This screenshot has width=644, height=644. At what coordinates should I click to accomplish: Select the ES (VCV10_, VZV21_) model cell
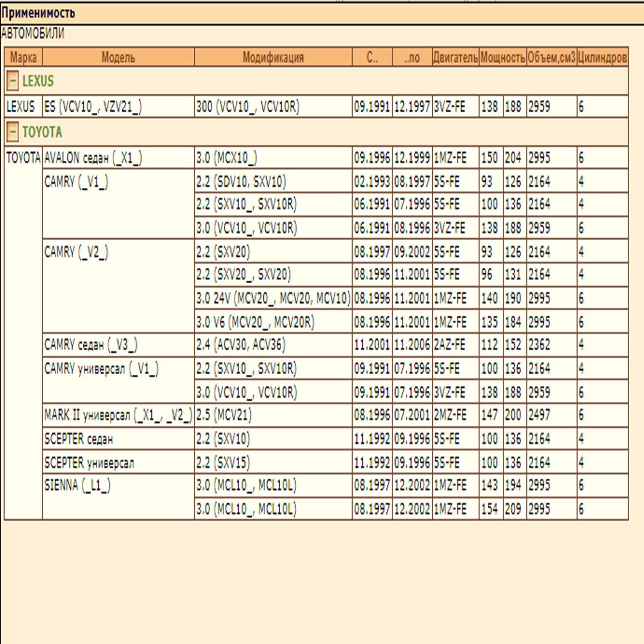[118, 107]
